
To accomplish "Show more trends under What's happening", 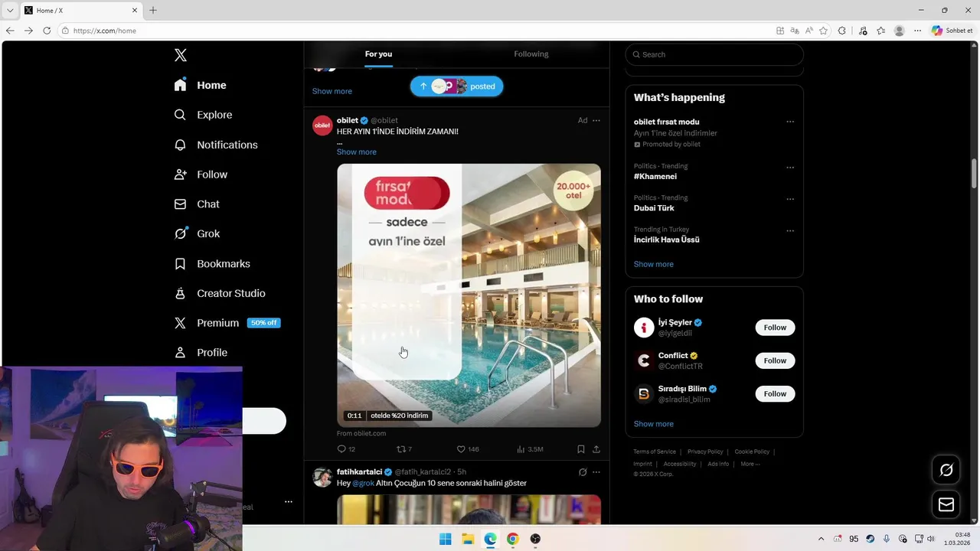I will [654, 264].
